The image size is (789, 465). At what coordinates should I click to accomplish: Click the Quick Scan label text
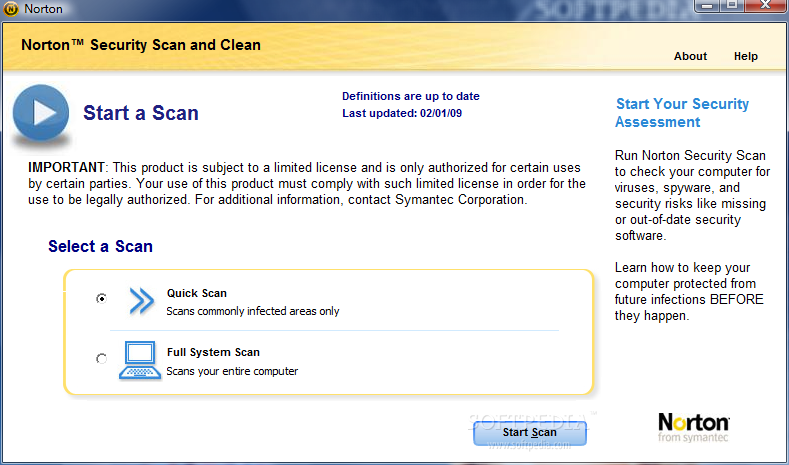197,293
